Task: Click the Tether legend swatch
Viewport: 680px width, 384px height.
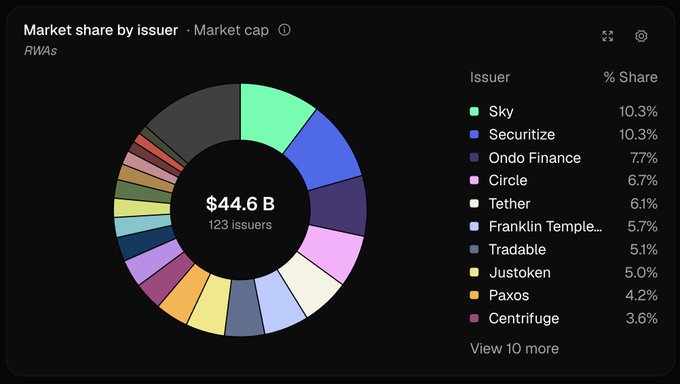Action: coord(474,203)
